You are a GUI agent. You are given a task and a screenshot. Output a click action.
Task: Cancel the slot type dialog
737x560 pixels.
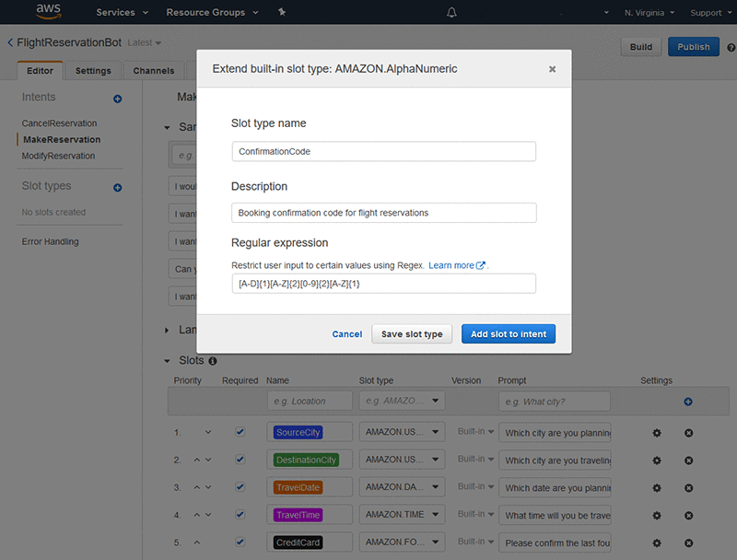click(347, 334)
